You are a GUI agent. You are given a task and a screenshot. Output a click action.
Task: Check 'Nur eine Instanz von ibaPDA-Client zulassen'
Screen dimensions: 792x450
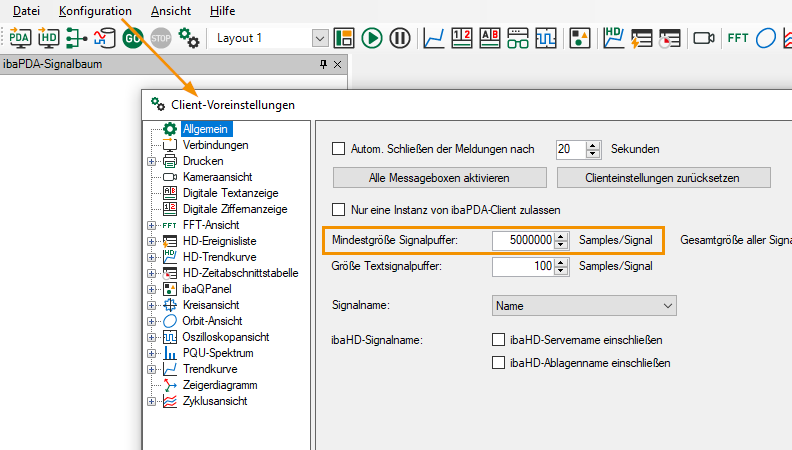338,210
